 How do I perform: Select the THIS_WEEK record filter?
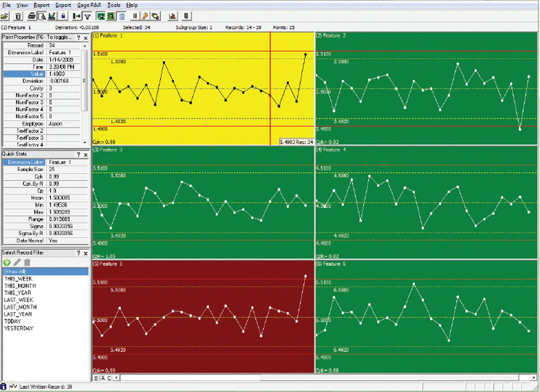click(x=19, y=279)
